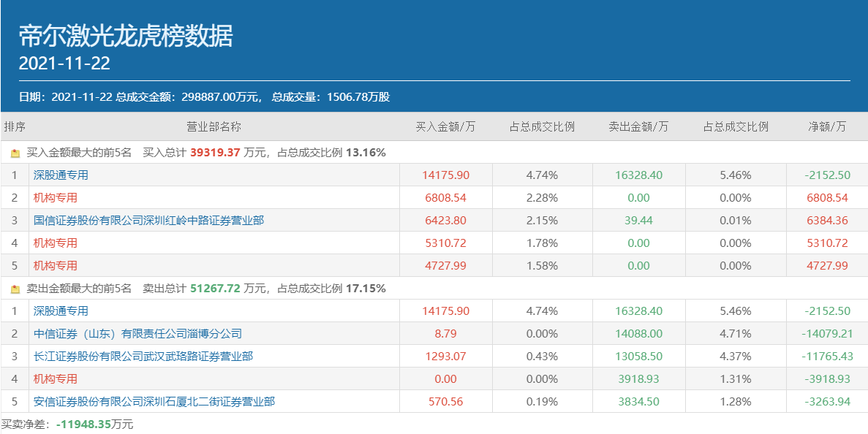The width and height of the screenshot is (868, 434).
Task: Click the 买卖净差 -11948.35 value
Action: point(83,425)
